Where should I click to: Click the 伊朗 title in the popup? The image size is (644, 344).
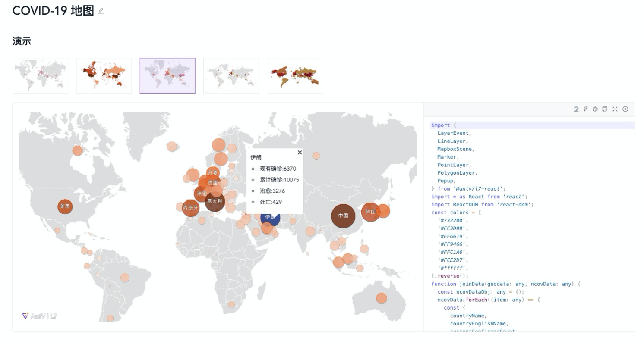click(256, 158)
